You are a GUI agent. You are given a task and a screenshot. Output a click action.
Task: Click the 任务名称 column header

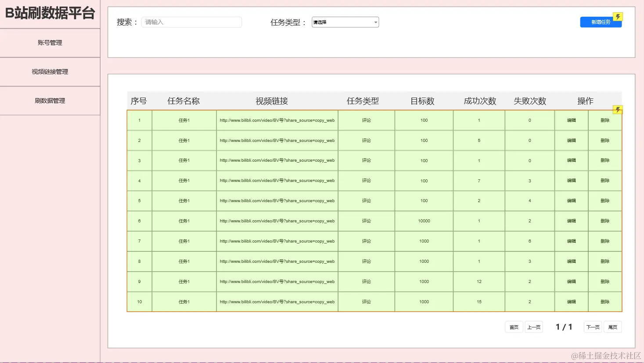pyautogui.click(x=183, y=101)
